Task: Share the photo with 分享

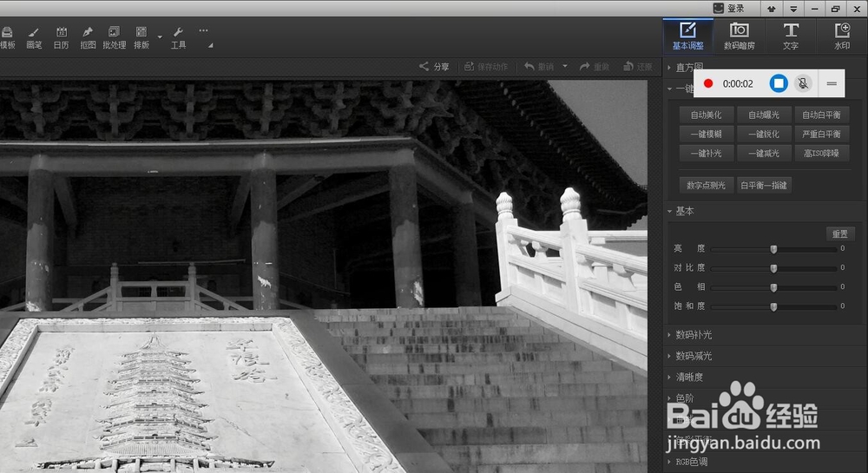Action: [434, 66]
